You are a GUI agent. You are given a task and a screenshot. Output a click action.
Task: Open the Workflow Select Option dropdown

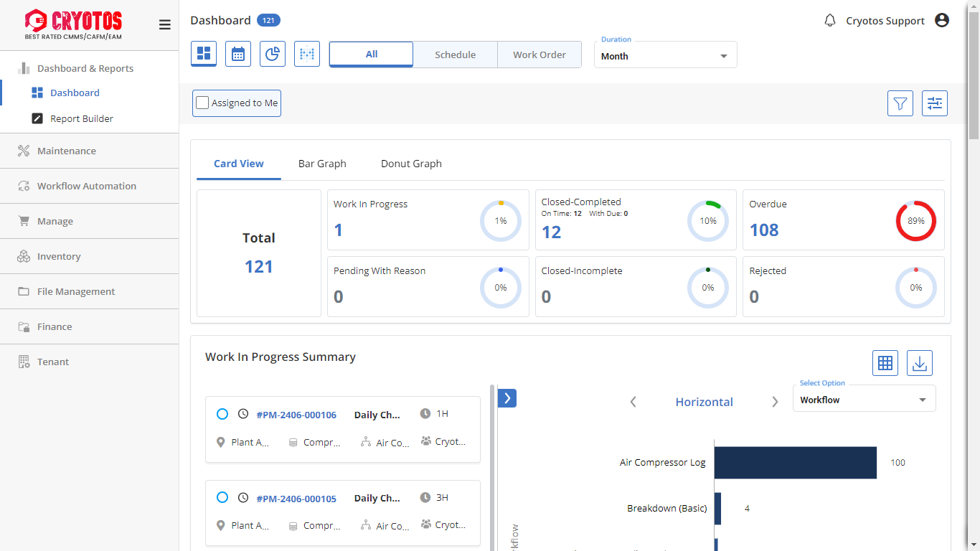tap(864, 400)
